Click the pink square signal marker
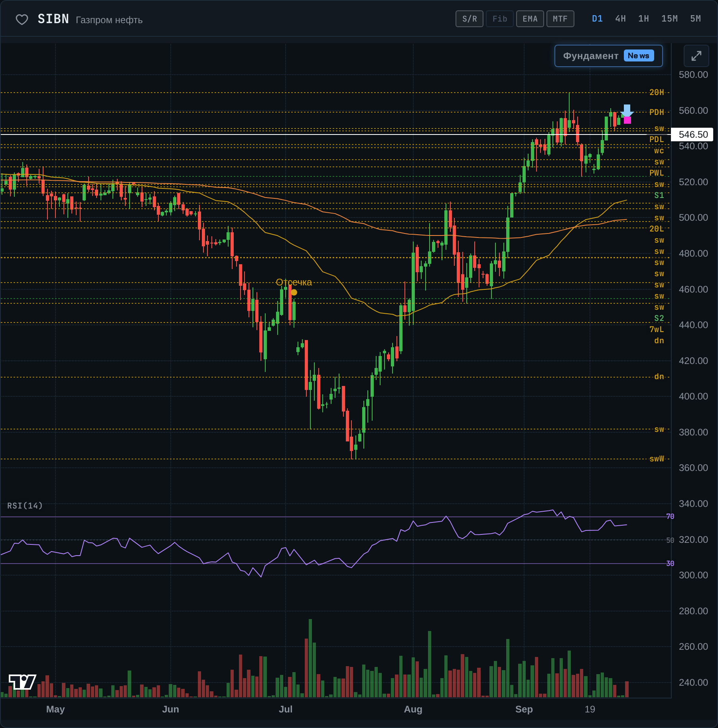Viewport: 718px width, 728px height. tap(627, 120)
